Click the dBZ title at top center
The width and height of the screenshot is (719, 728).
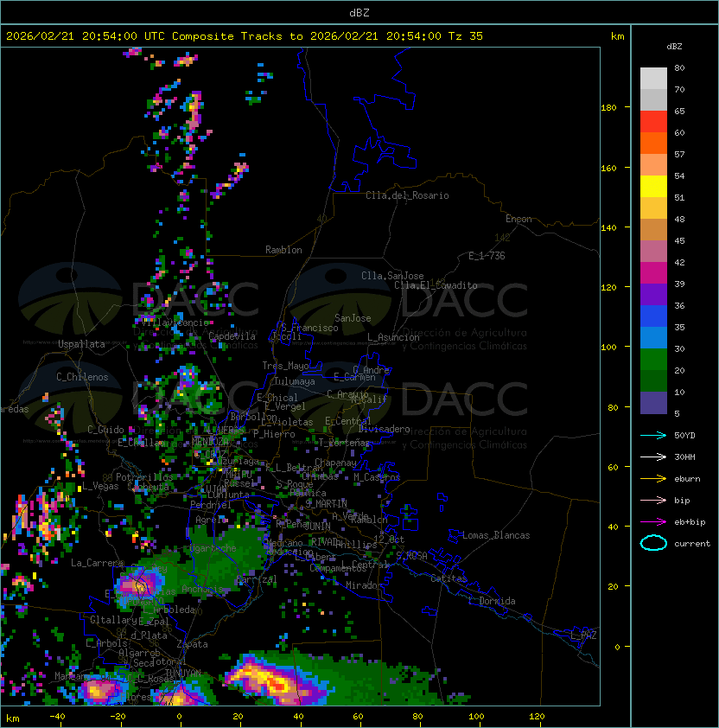[359, 13]
